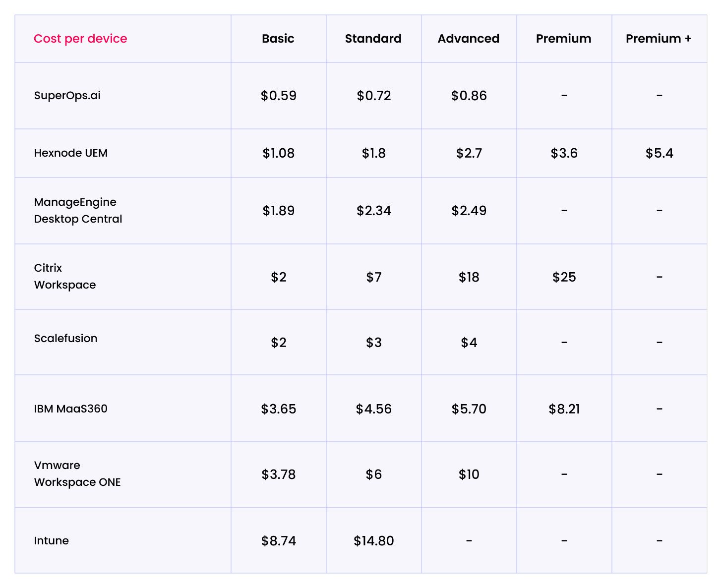
Task: Select Scalefusion $2 Basic price
Action: click(x=279, y=343)
